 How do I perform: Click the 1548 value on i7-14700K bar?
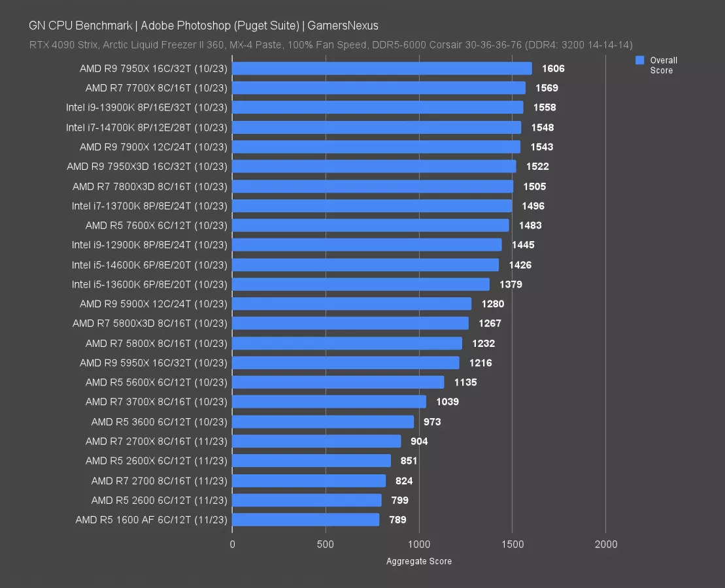click(x=543, y=127)
